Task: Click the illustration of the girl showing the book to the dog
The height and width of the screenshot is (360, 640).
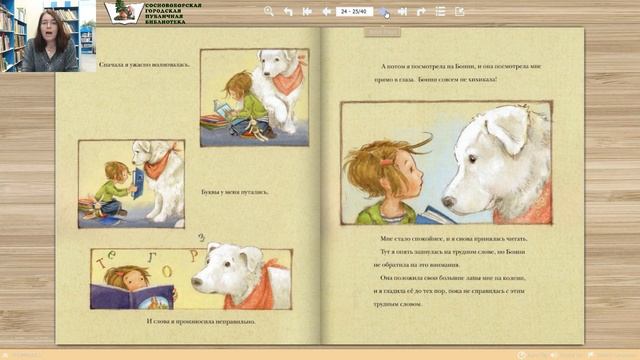Action: (131, 184)
